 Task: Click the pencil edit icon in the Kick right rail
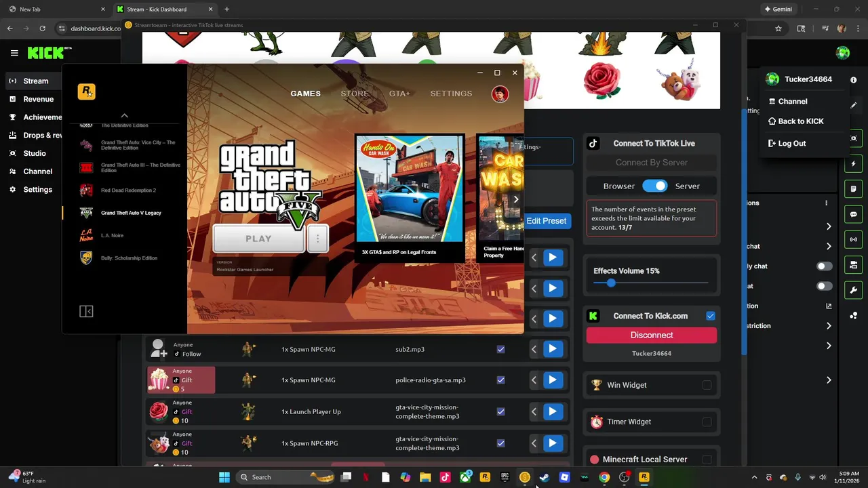click(854, 106)
